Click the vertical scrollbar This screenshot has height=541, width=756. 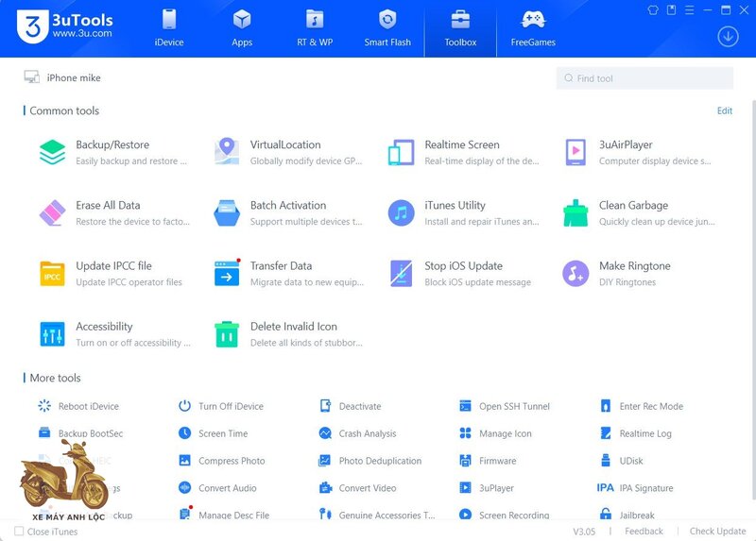tap(753, 299)
